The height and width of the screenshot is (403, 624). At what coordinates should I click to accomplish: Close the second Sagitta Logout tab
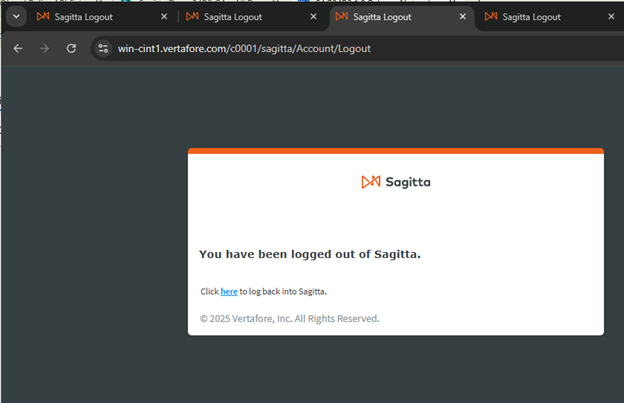pos(314,17)
